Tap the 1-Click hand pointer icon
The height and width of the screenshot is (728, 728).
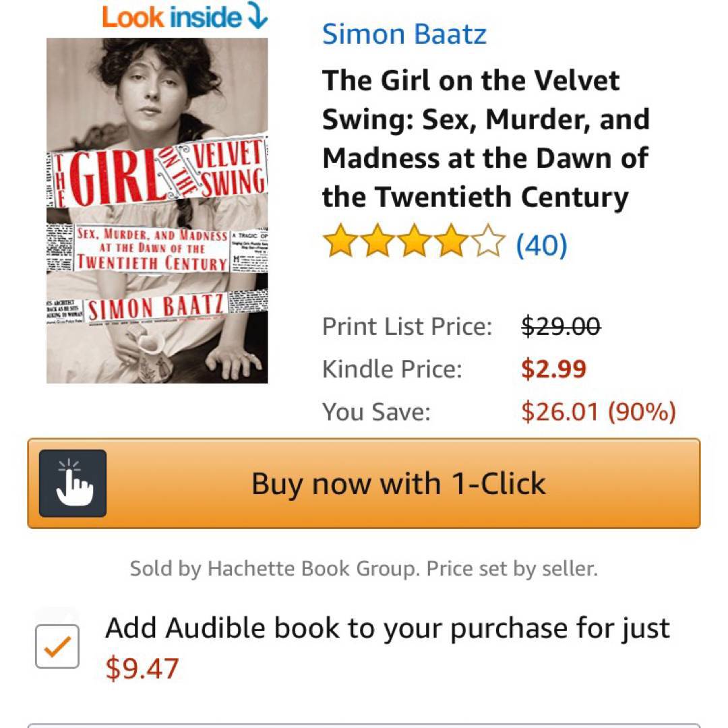[73, 483]
